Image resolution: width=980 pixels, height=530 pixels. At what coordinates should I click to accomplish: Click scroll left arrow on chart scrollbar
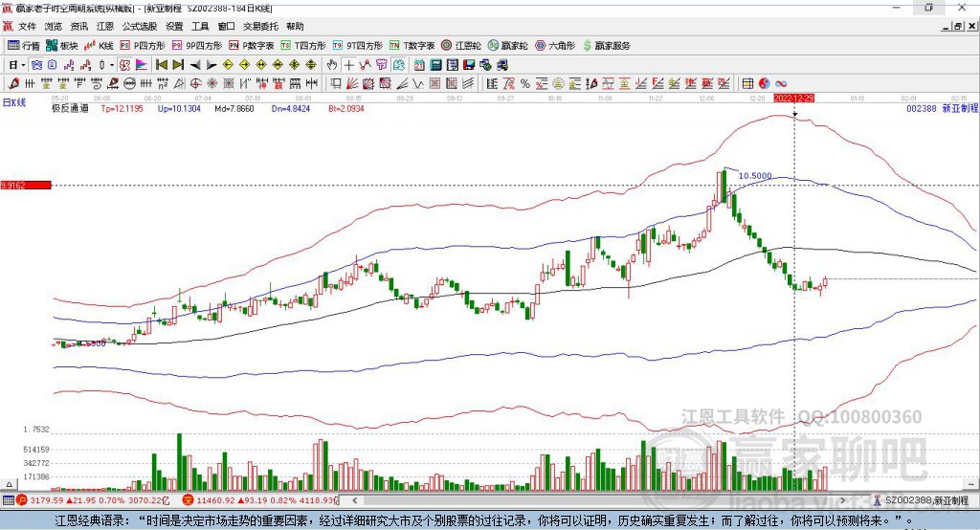[355, 500]
